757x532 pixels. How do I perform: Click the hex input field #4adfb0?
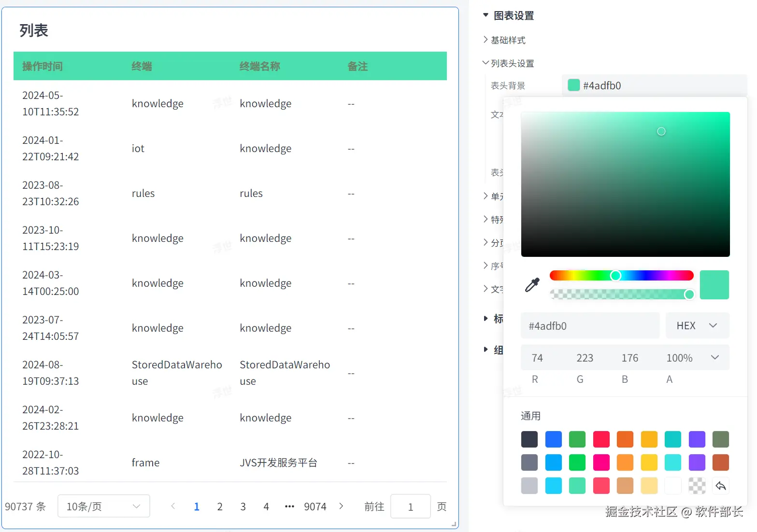[590, 325]
